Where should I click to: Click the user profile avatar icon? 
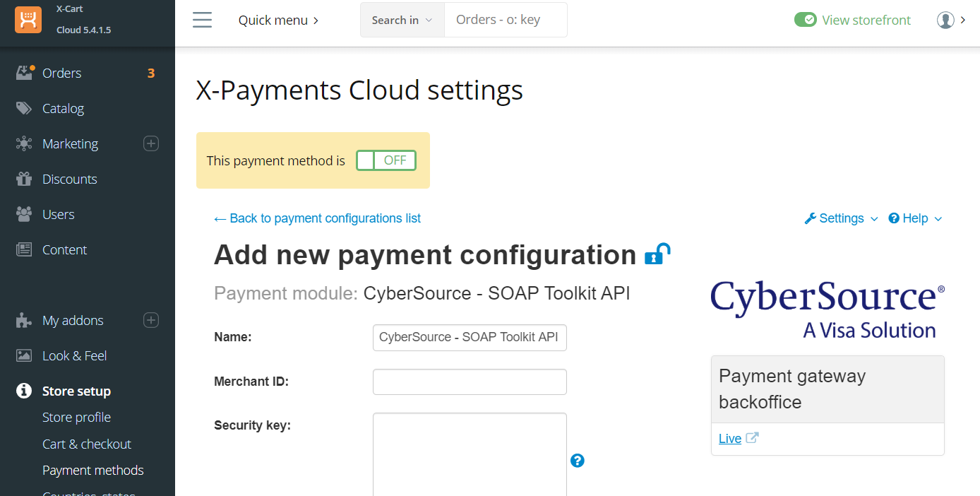pyautogui.click(x=945, y=20)
